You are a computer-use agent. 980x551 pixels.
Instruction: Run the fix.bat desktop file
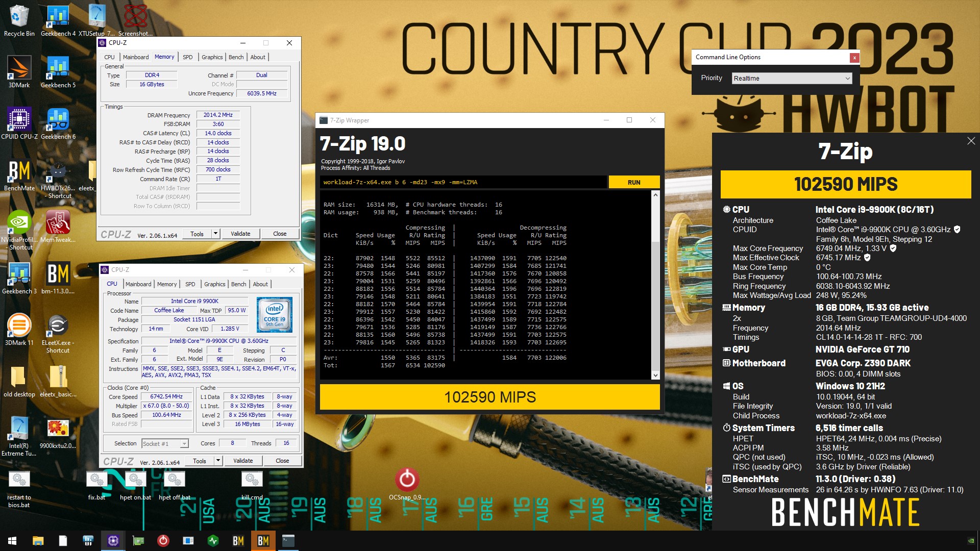coord(96,485)
